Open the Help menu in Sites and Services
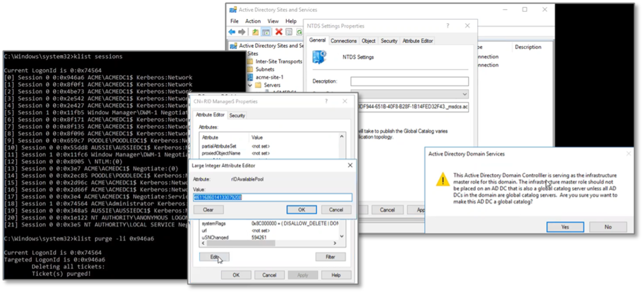 click(291, 21)
